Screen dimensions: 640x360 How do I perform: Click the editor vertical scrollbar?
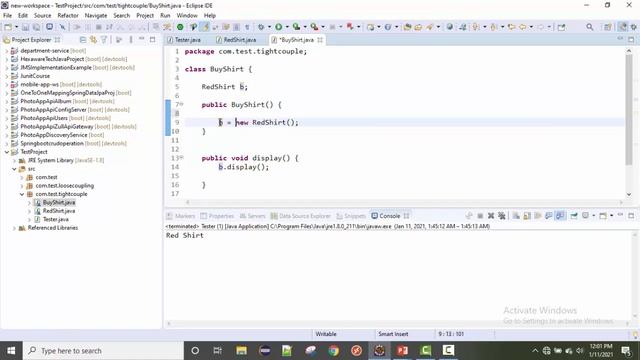[629, 110]
